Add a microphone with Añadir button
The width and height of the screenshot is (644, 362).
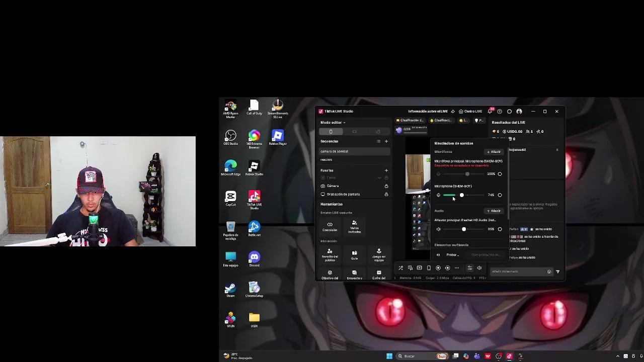click(x=494, y=152)
